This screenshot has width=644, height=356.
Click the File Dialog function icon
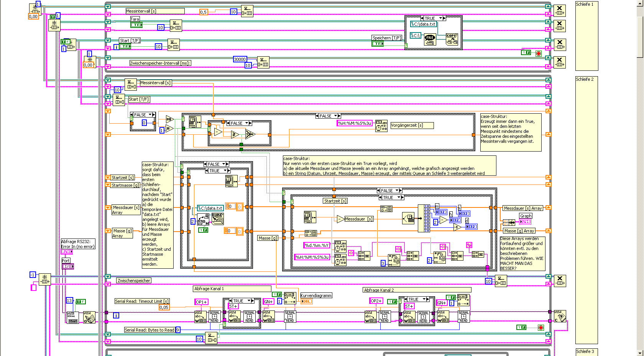click(x=430, y=40)
